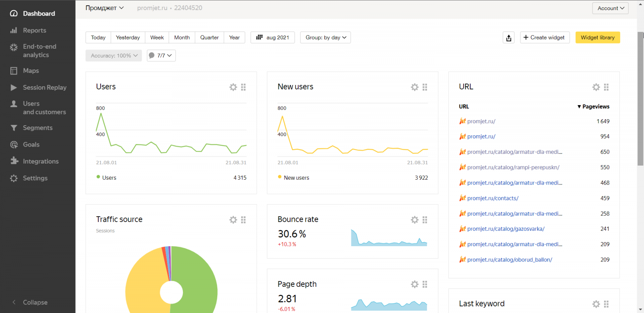644x313 pixels.
Task: Click counter ID promjet.ru • 22404520
Action: (169, 8)
